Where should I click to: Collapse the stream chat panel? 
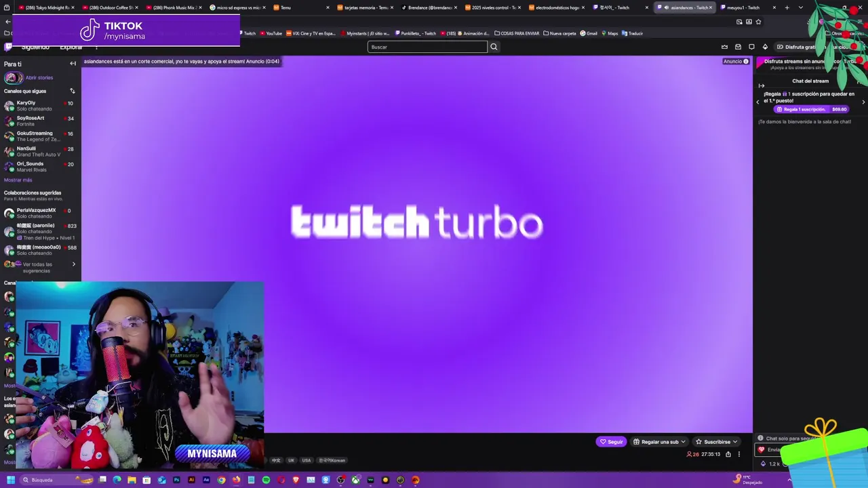tap(762, 85)
